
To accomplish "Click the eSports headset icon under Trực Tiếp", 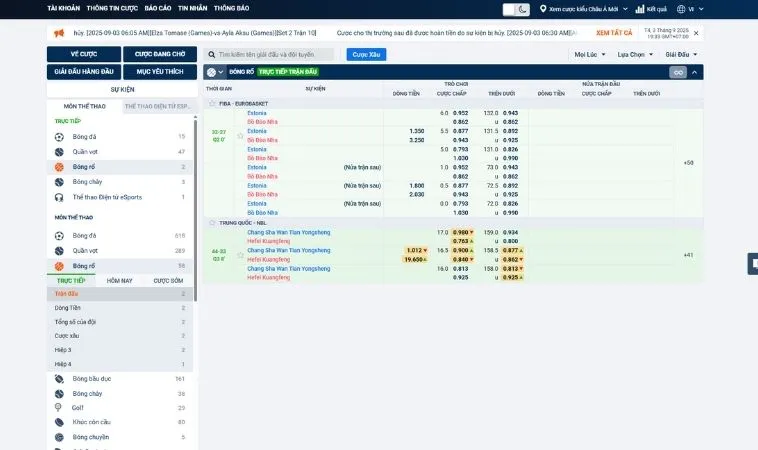I will coord(60,197).
